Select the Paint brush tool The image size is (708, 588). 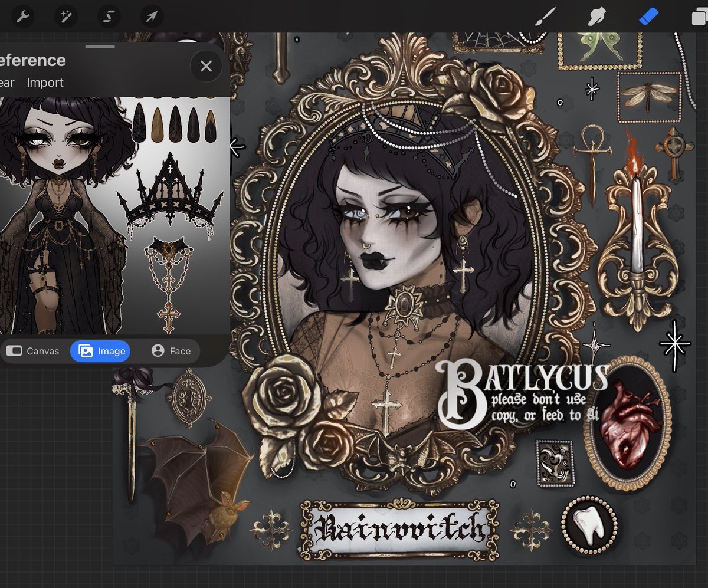[x=546, y=17]
